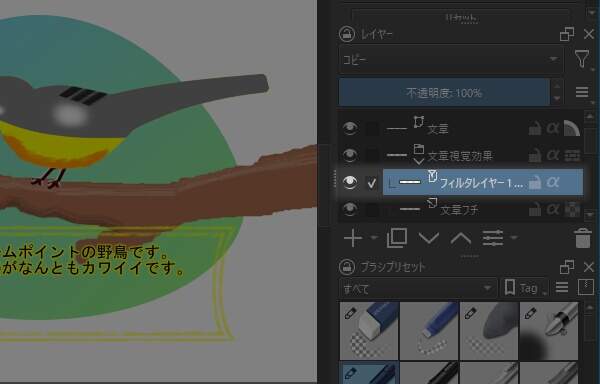
Task: Click the Tag bookmark button
Action: coord(524,288)
